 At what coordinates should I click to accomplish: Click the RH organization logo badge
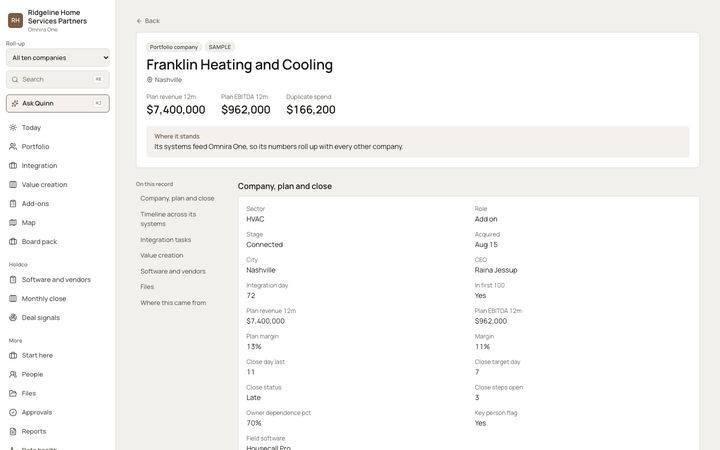(x=16, y=20)
